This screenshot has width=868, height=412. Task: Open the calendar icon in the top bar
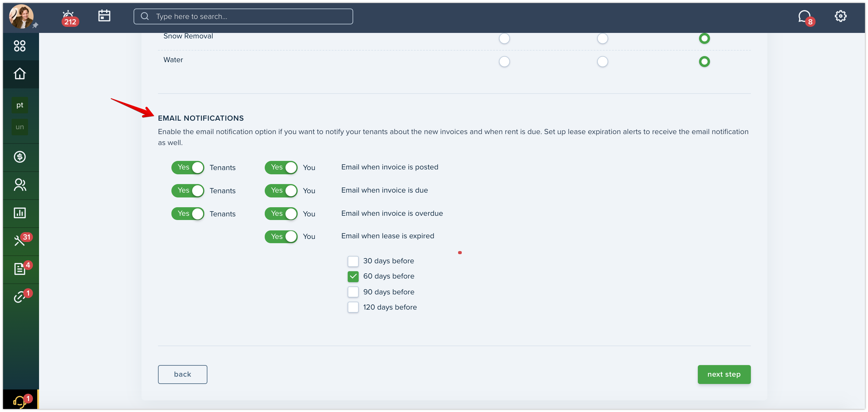point(104,16)
